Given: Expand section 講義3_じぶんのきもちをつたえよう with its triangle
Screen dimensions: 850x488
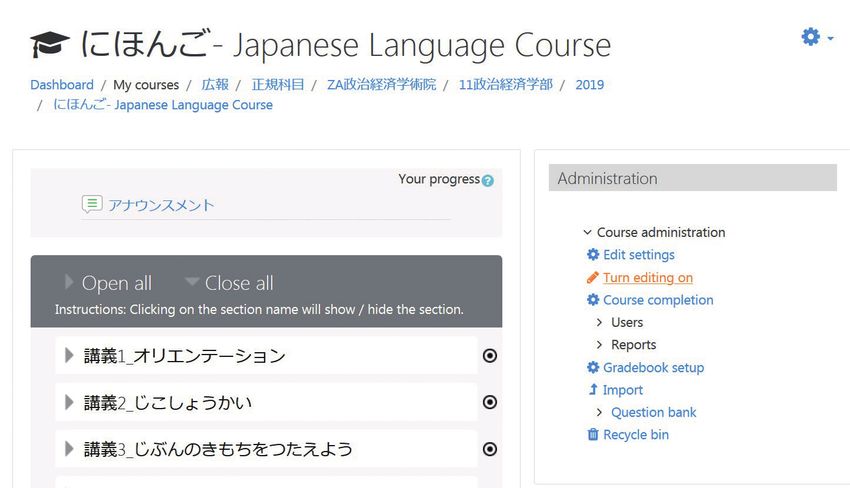Looking at the screenshot, I should 69,449.
